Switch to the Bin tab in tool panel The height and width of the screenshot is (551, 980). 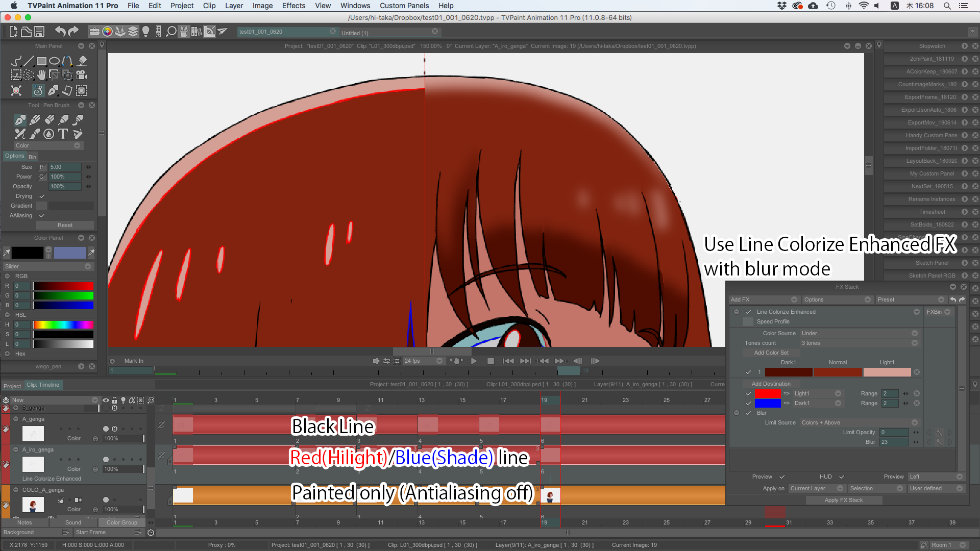pyautogui.click(x=32, y=157)
